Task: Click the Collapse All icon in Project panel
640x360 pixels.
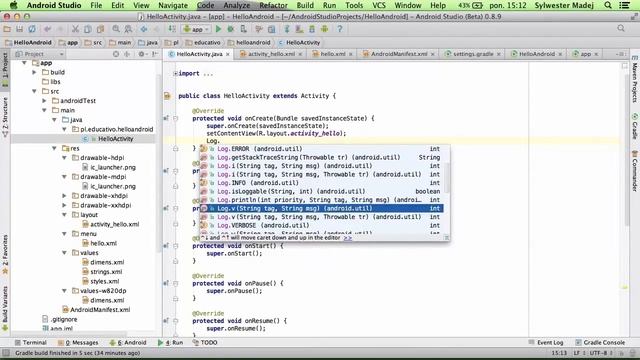Action: (x=127, y=54)
